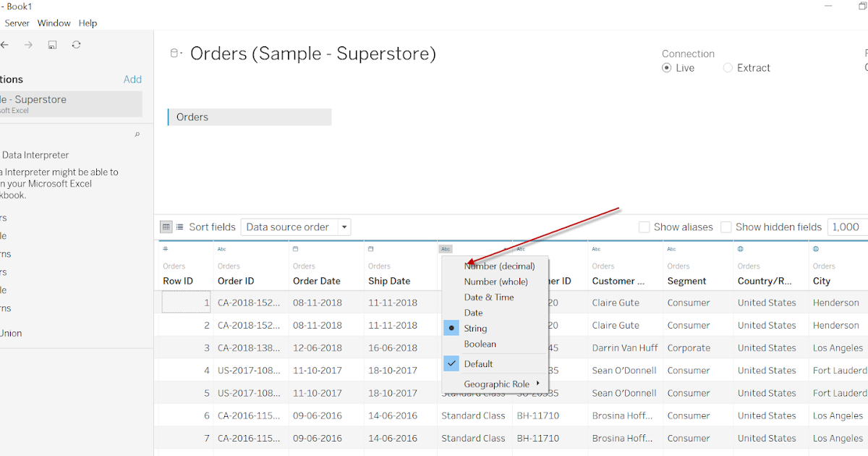Click the database icon beside Orders title
The image size is (868, 456).
(x=174, y=53)
